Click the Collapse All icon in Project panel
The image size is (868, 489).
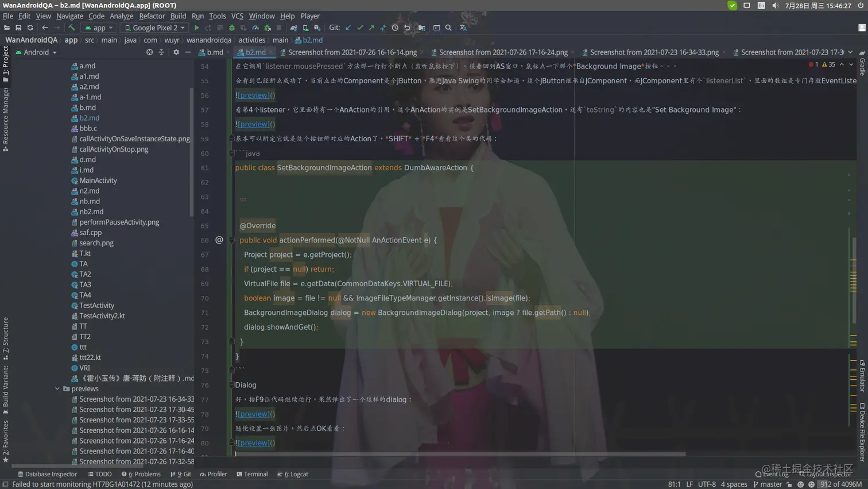tap(161, 52)
